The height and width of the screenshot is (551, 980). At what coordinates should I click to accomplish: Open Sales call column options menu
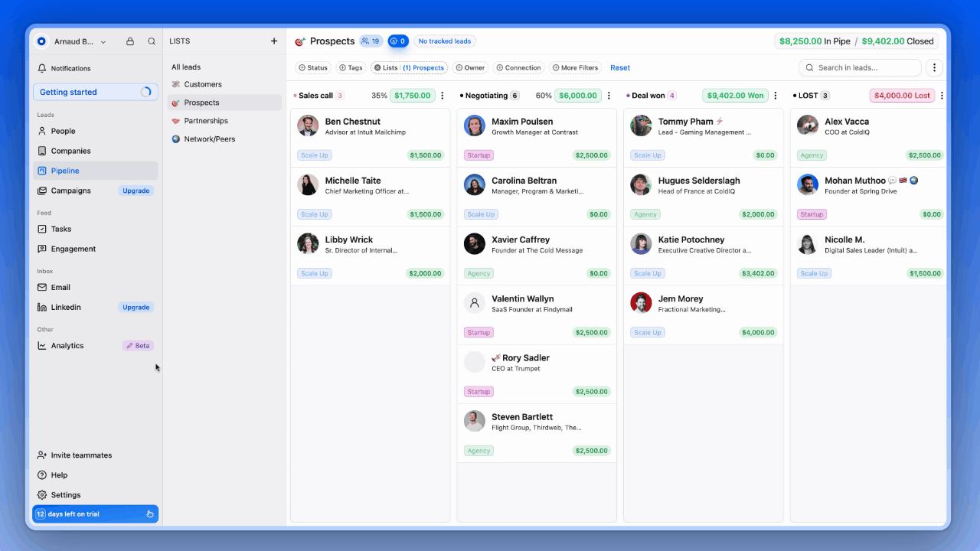click(x=443, y=96)
